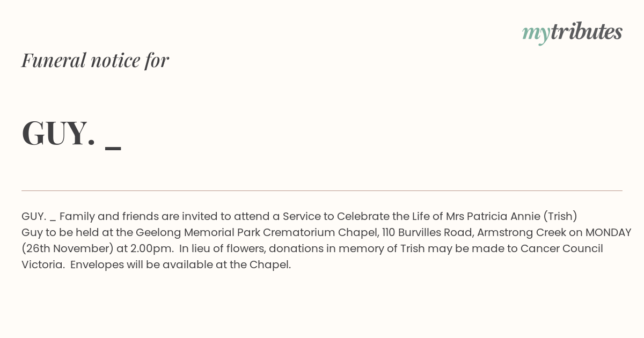644x338 pixels.
Task: Click the date "(26th November)"
Action: tap(67, 249)
